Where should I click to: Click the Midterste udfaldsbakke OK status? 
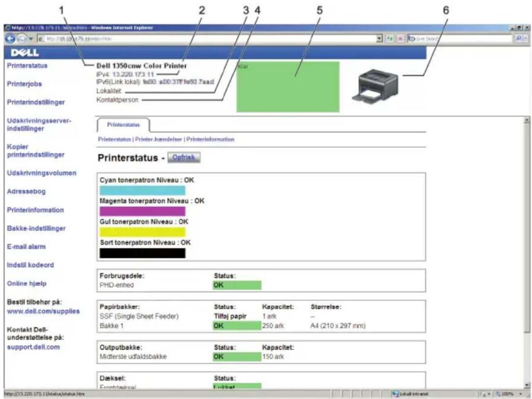(x=237, y=357)
